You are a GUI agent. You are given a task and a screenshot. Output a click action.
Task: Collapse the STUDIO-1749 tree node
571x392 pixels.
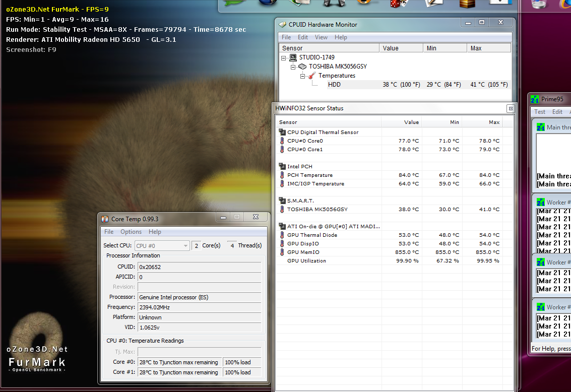pyautogui.click(x=284, y=57)
